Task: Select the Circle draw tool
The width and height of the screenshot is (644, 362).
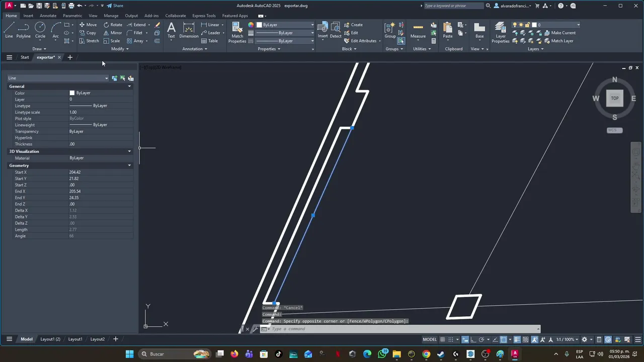Action: (x=40, y=30)
